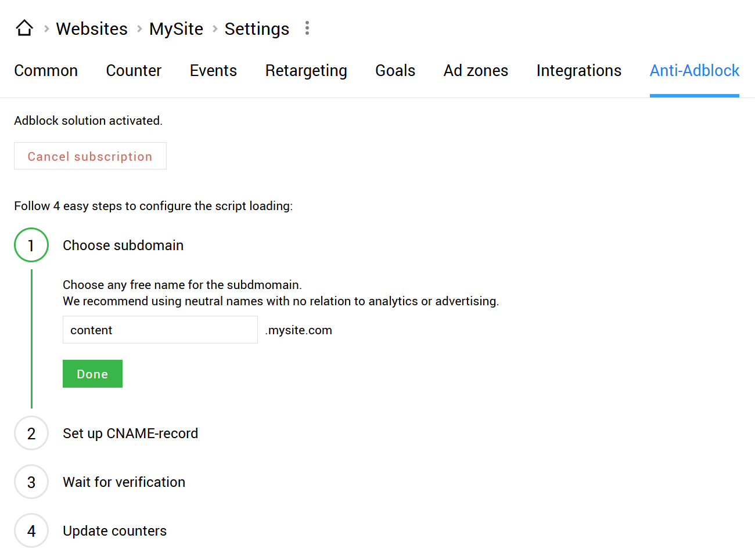Image resolution: width=755 pixels, height=560 pixels.
Task: Open the Retargeting tab
Action: (x=306, y=70)
